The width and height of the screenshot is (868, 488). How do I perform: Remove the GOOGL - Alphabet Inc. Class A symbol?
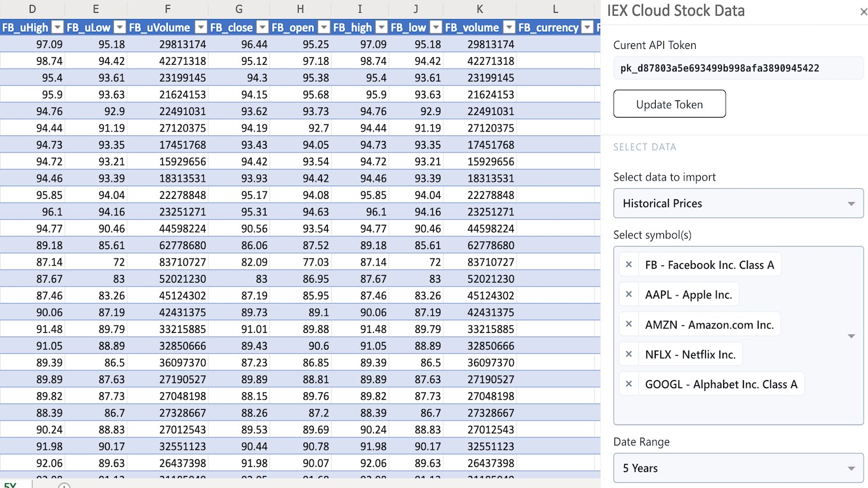(629, 384)
